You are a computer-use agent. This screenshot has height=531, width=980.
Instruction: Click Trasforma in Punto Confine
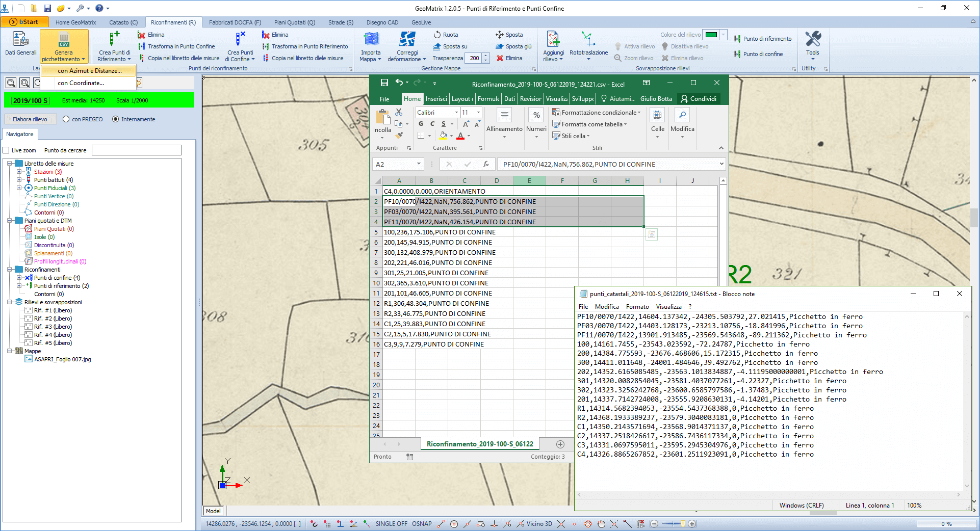(176, 46)
